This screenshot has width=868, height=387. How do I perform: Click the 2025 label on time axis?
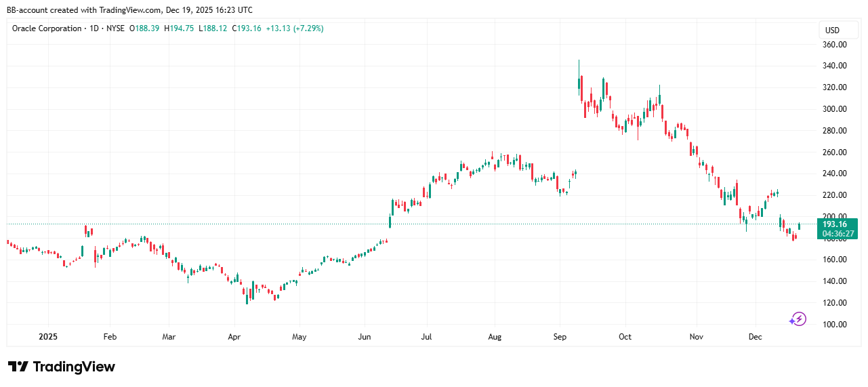tap(49, 337)
